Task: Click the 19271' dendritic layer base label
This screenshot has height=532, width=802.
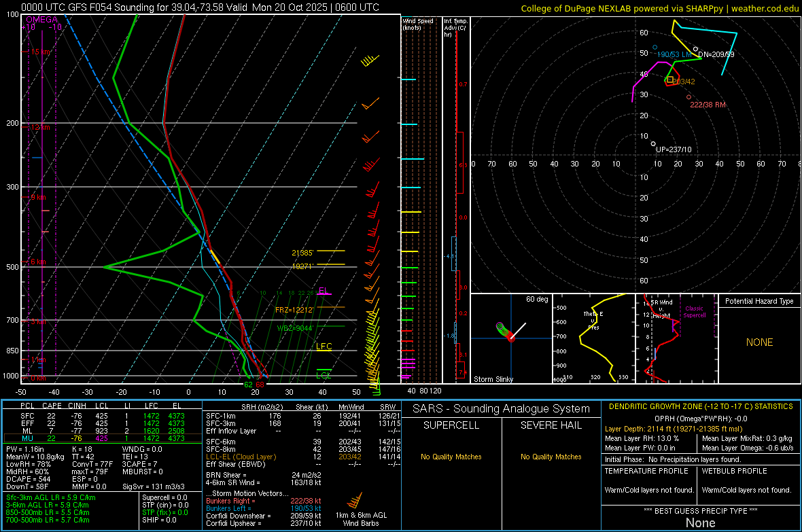Action: (302, 266)
